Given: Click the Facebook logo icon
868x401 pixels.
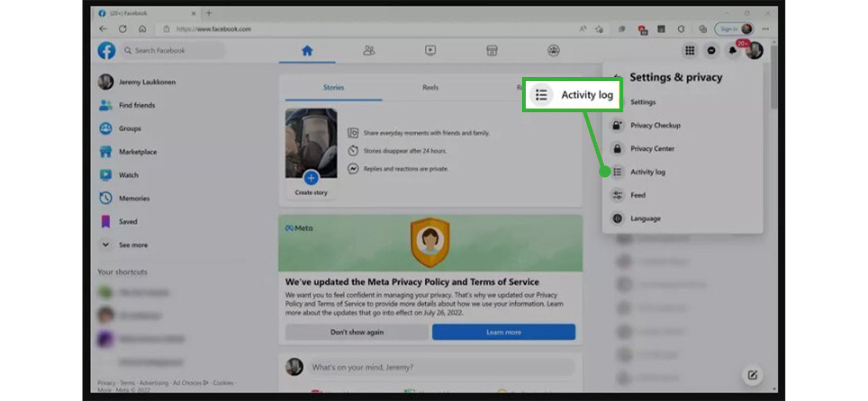Looking at the screenshot, I should 106,50.
